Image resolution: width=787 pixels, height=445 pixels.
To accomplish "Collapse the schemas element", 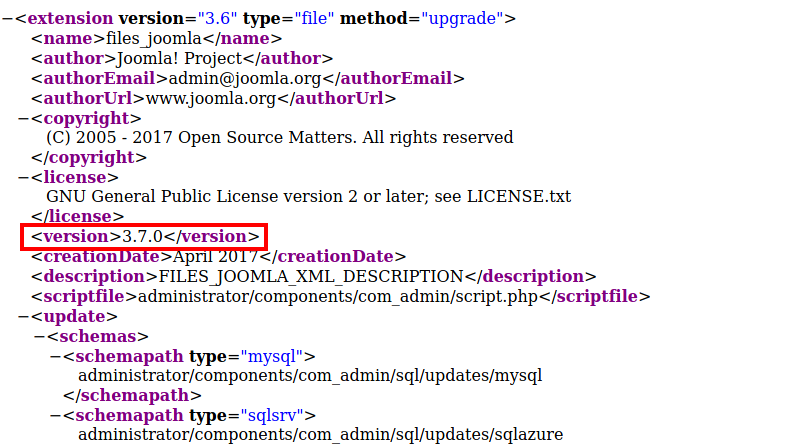I will [x=40, y=337].
